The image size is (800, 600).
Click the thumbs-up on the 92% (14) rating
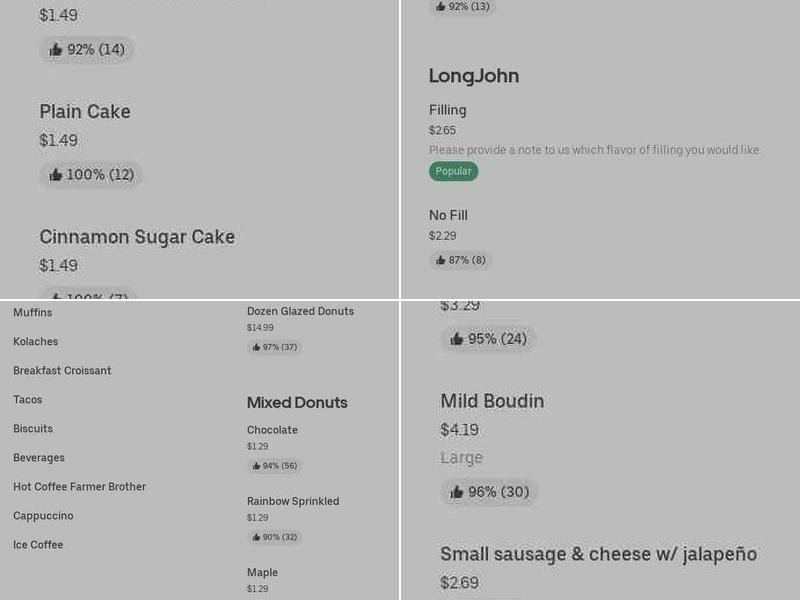click(x=57, y=49)
